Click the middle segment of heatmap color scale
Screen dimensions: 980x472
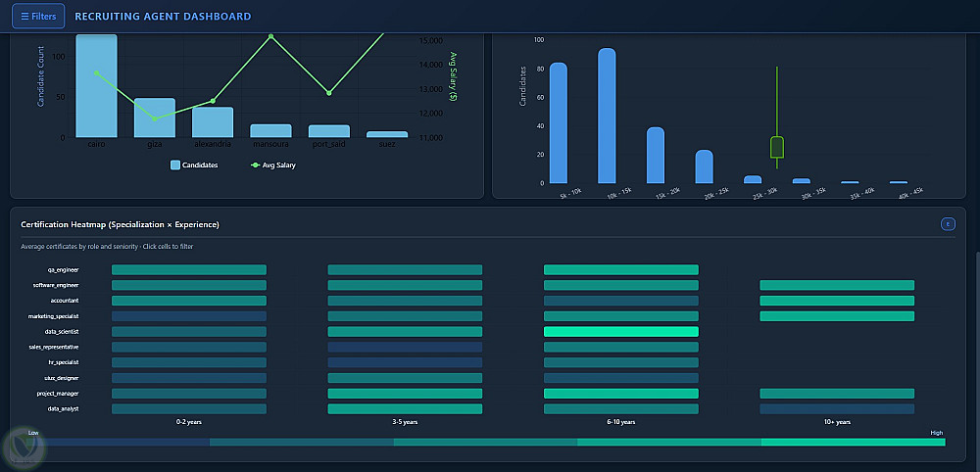tap(486, 442)
